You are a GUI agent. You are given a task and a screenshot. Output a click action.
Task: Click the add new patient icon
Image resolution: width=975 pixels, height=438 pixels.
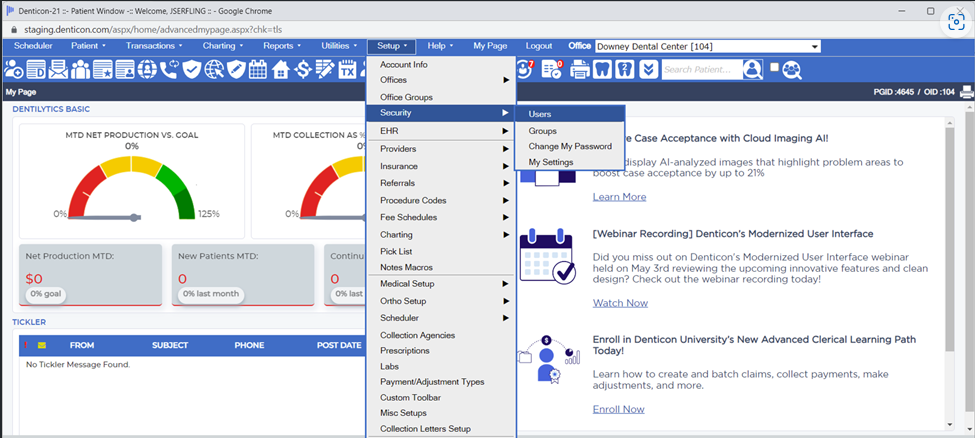tap(13, 69)
